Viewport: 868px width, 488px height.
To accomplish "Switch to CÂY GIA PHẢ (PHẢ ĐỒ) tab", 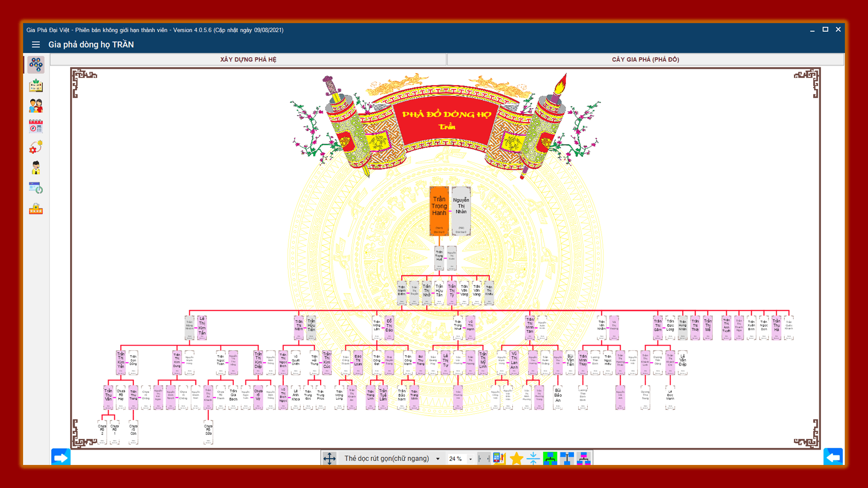I will 646,59.
